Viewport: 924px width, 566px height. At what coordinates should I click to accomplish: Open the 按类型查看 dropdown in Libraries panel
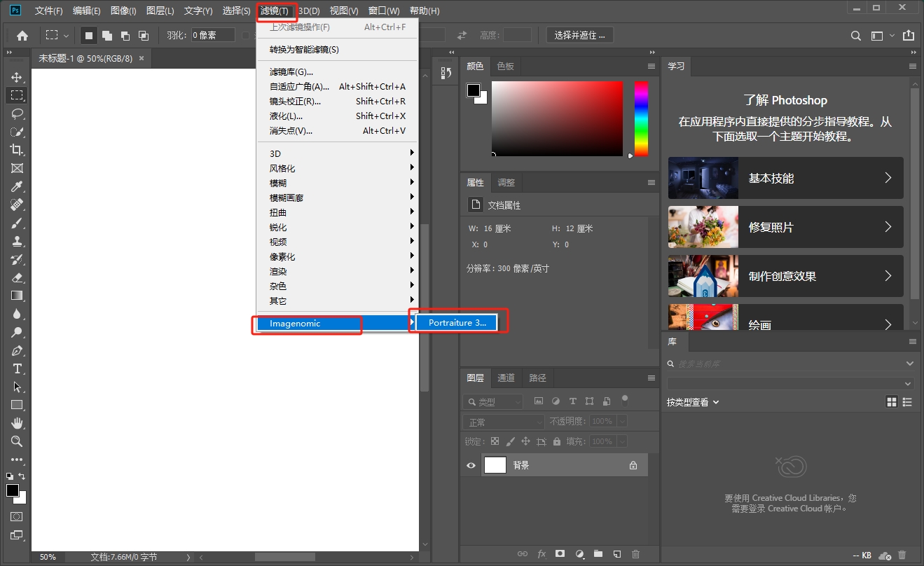[692, 401]
